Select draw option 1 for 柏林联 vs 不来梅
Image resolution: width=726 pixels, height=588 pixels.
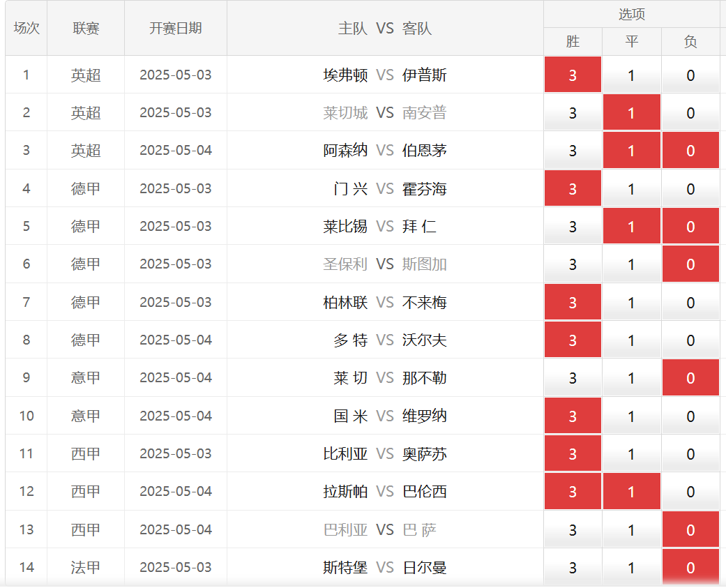coord(632,302)
